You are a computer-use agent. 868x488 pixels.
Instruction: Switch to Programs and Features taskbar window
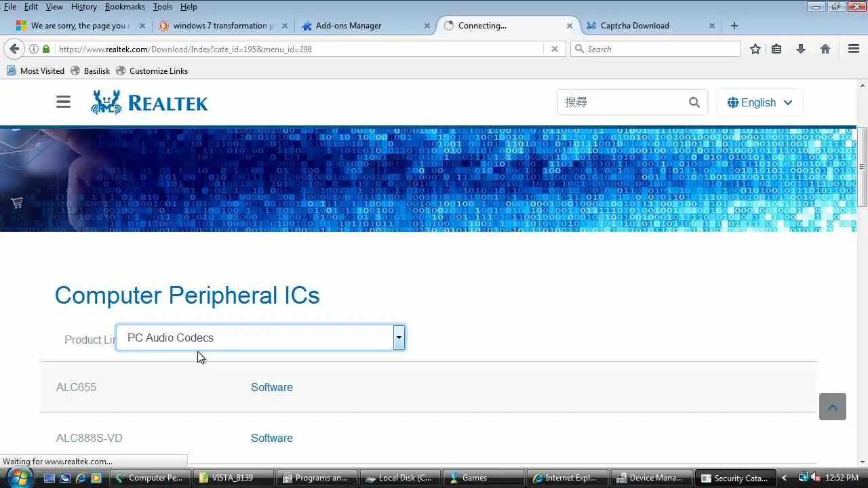point(317,478)
